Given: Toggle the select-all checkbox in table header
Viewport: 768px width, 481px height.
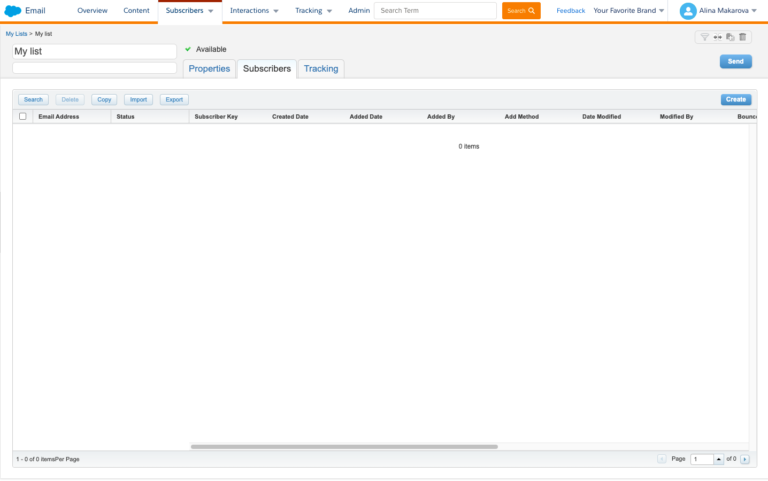Looking at the screenshot, I should coord(23,117).
